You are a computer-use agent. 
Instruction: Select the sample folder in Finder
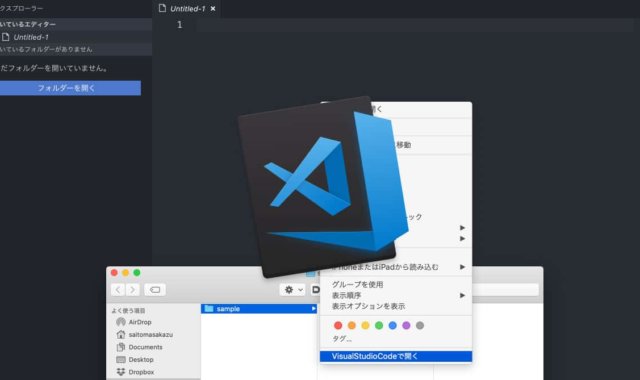click(259, 309)
